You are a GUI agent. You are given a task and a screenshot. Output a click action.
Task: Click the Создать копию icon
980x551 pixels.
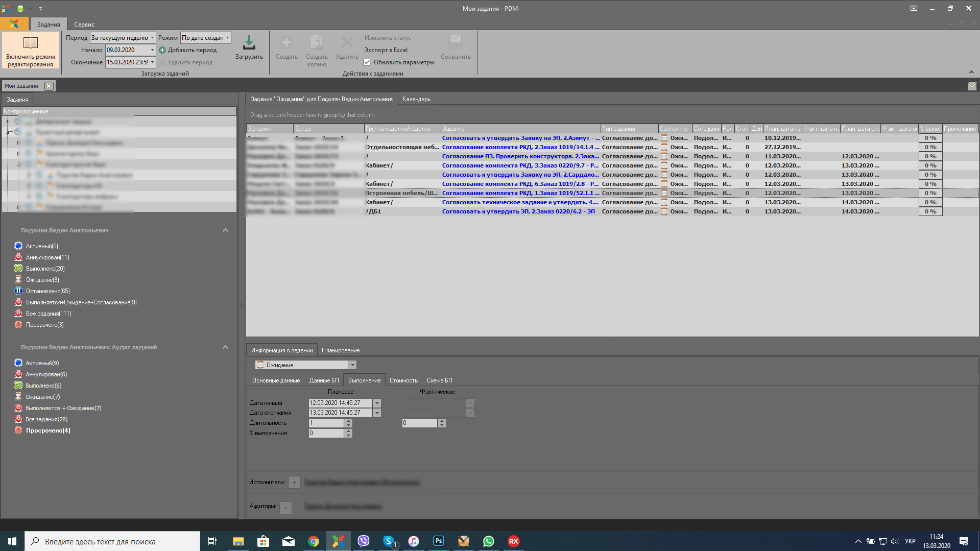(x=317, y=43)
